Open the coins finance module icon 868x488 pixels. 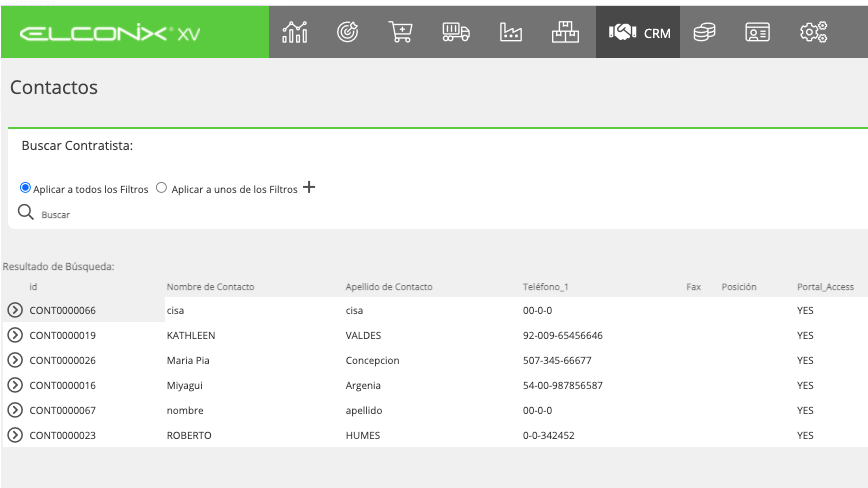click(x=704, y=32)
